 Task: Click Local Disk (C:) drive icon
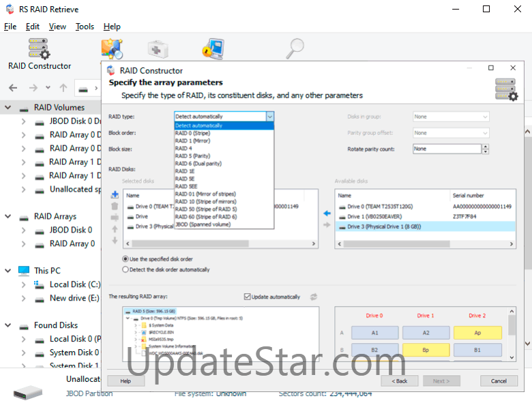tap(39, 284)
